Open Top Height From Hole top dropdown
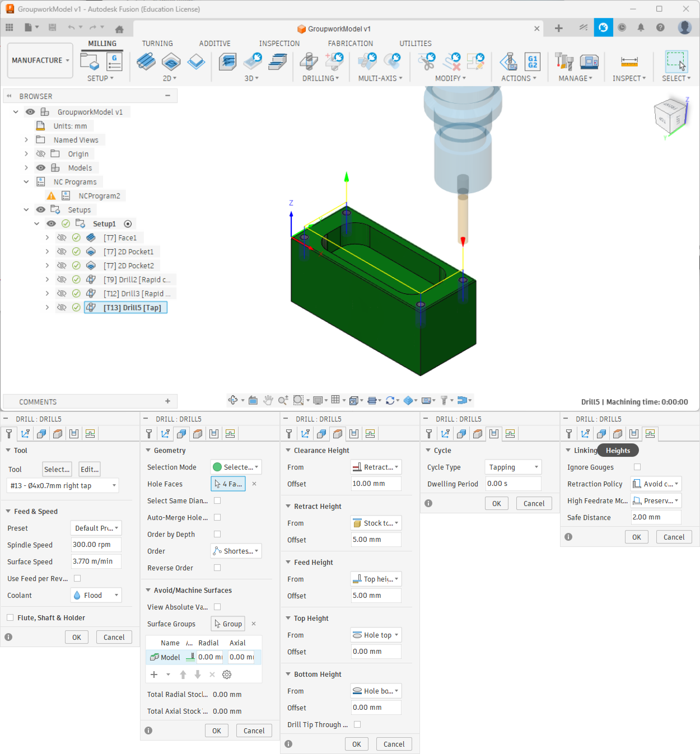 (x=376, y=635)
